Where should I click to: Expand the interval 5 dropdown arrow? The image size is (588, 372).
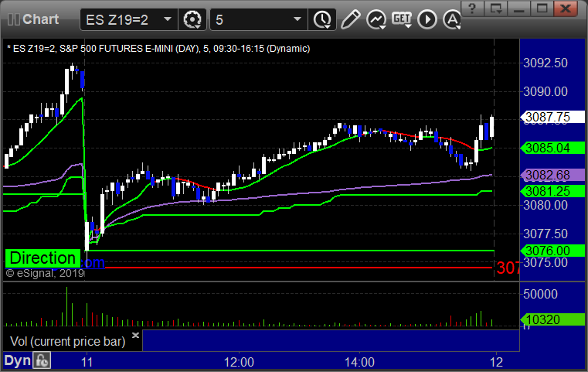297,19
